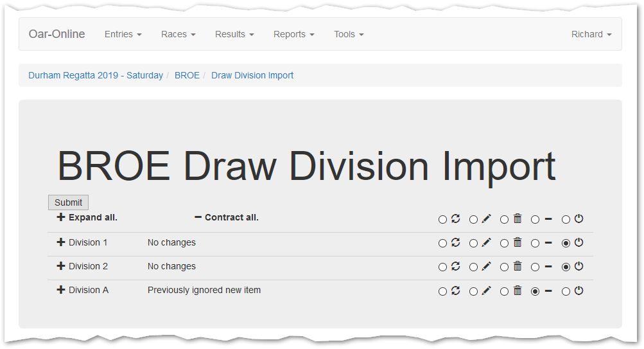Click the trash icon in the header row
This screenshot has height=349, width=644.
(x=518, y=219)
